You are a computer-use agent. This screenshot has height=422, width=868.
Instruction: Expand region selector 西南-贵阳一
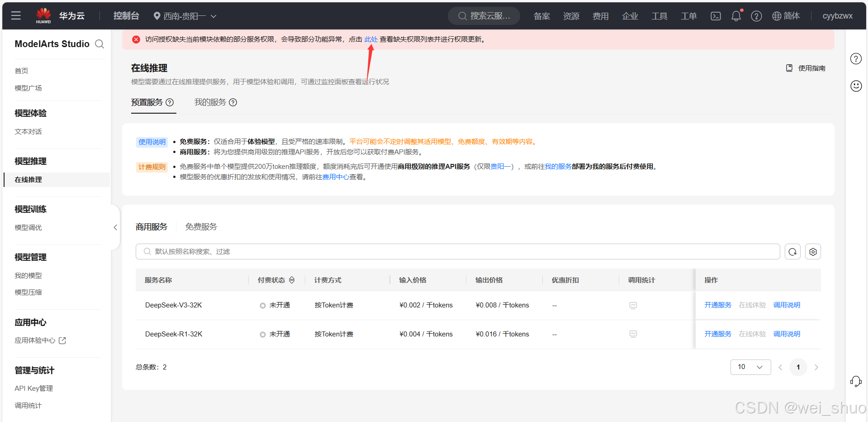[x=185, y=16]
